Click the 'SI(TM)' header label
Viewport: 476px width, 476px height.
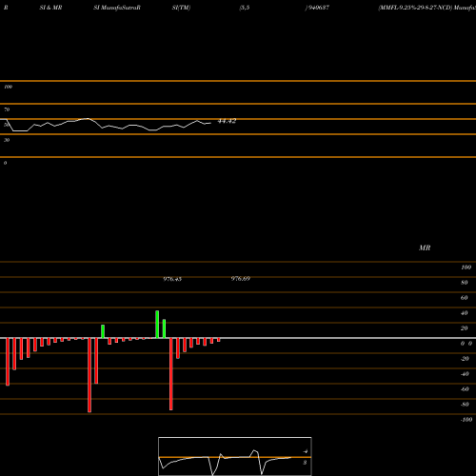pos(181,8)
